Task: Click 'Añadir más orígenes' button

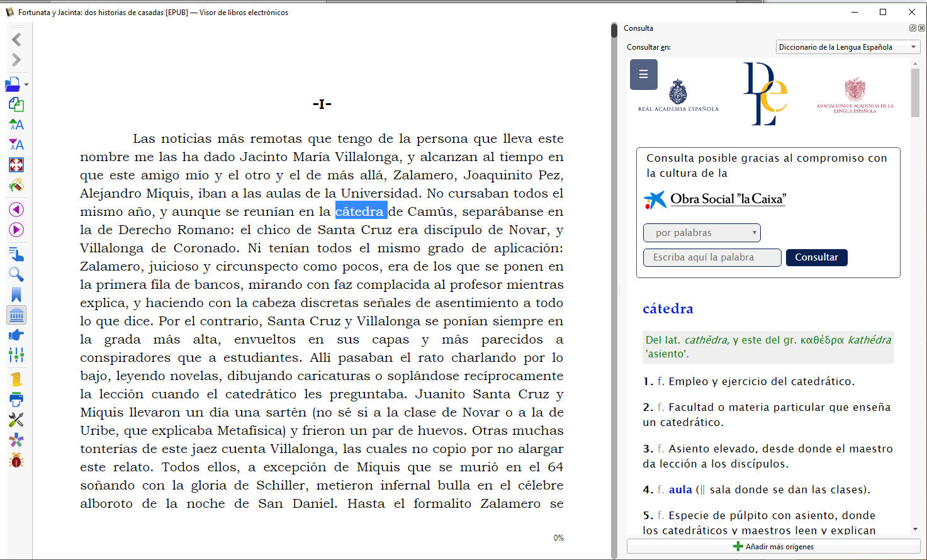Action: click(773, 546)
